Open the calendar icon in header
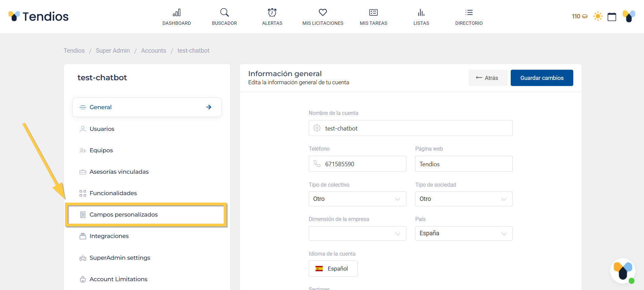 coord(612,17)
